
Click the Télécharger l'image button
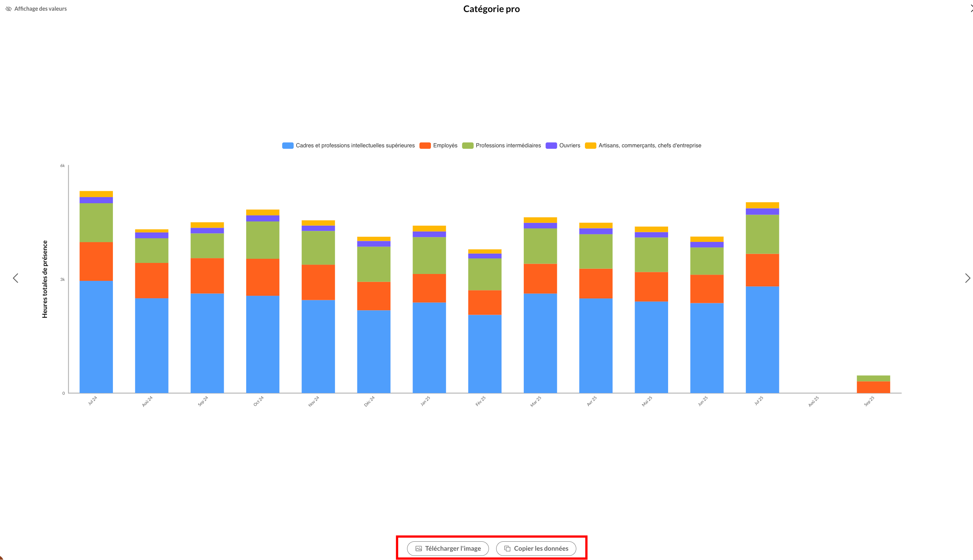(447, 549)
